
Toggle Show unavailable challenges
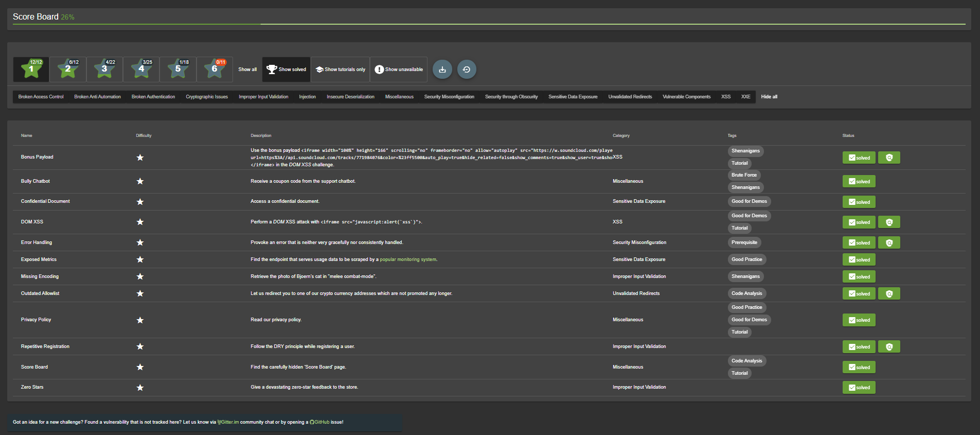pyautogui.click(x=399, y=69)
